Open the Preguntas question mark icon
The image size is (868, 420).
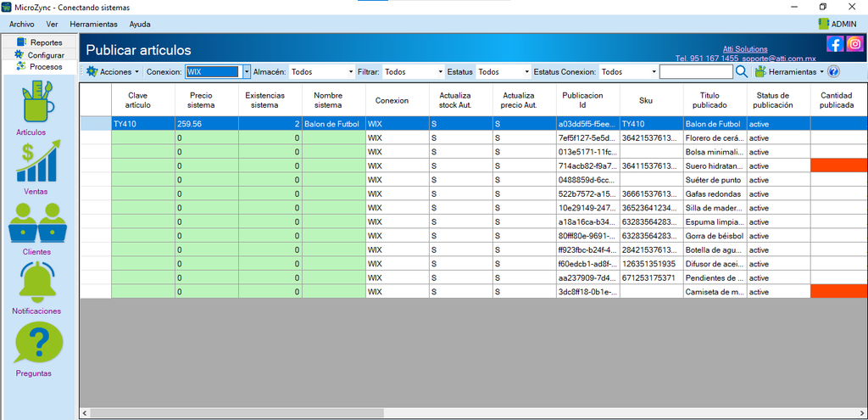click(x=38, y=342)
